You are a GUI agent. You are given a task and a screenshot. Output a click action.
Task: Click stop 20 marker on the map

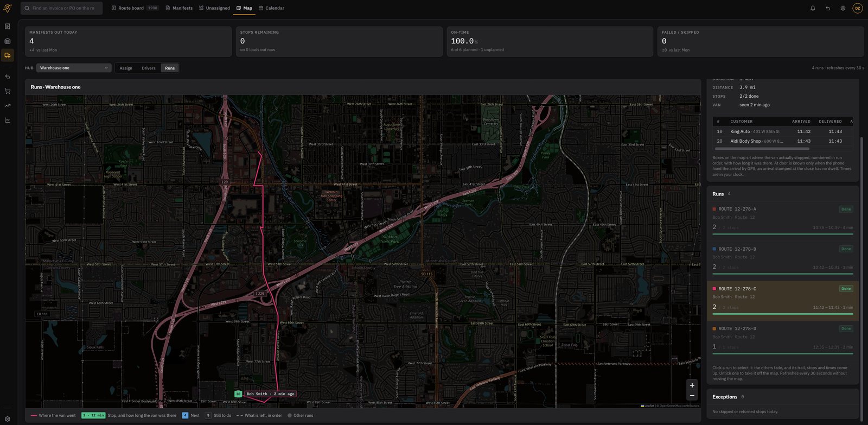(238, 394)
